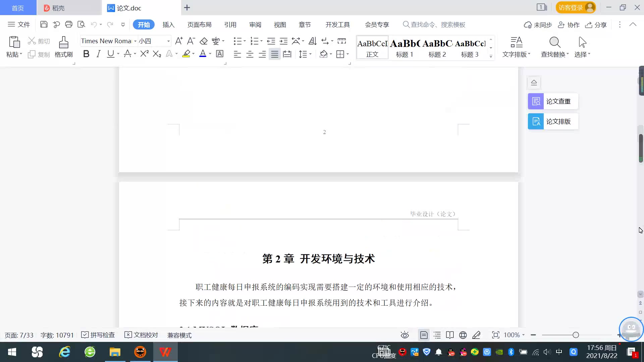Toggle bold formatting
The image size is (644, 362).
coord(86,54)
